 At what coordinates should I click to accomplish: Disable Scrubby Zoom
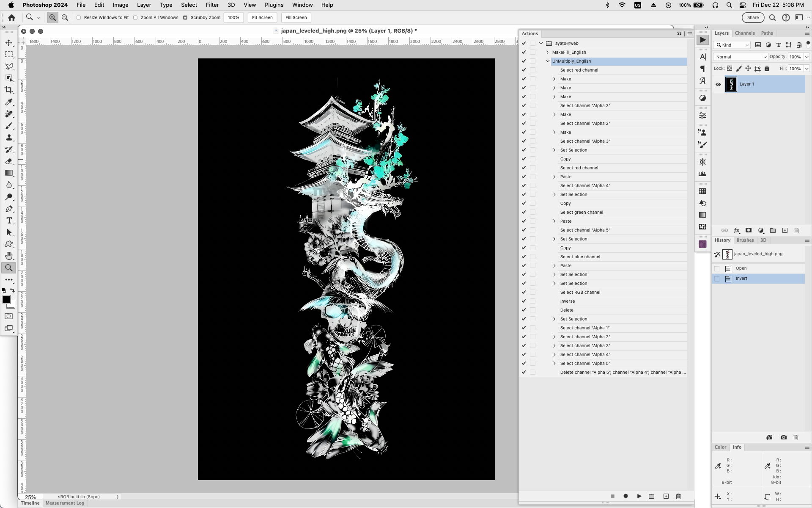click(185, 18)
